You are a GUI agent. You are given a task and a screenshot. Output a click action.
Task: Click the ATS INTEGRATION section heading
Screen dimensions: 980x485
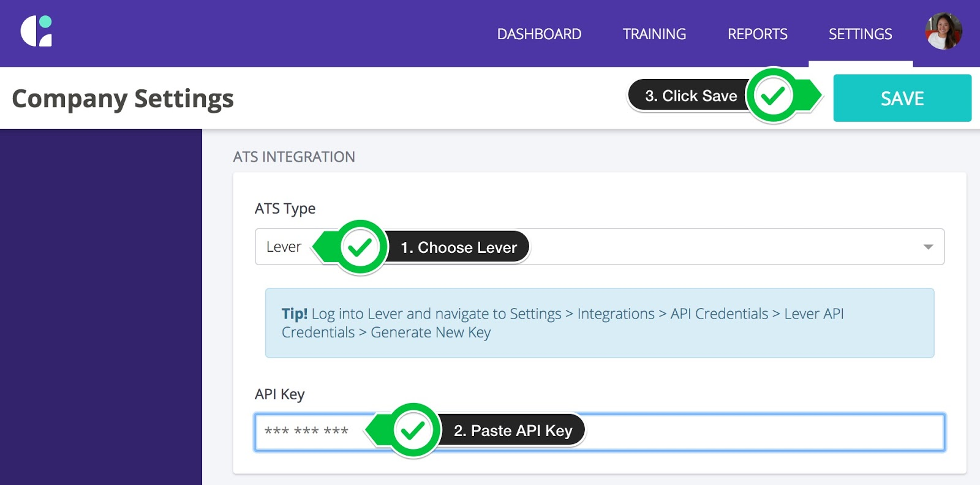click(x=294, y=157)
